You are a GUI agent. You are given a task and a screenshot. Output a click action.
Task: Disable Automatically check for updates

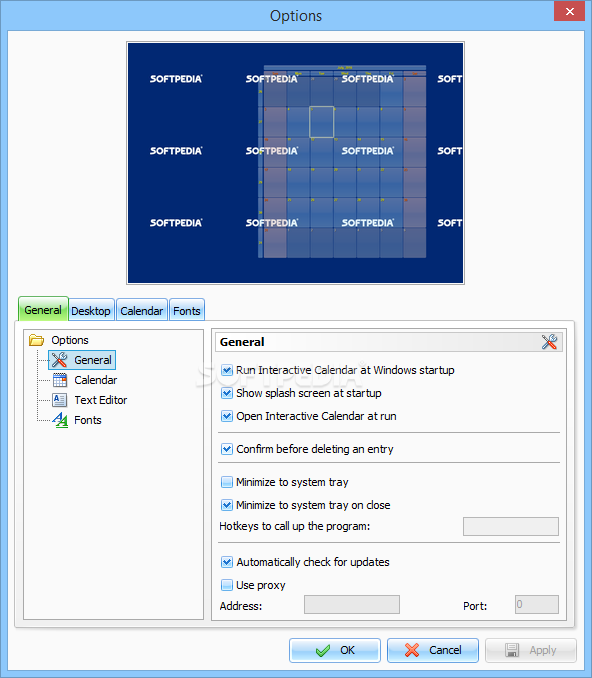[x=227, y=562]
